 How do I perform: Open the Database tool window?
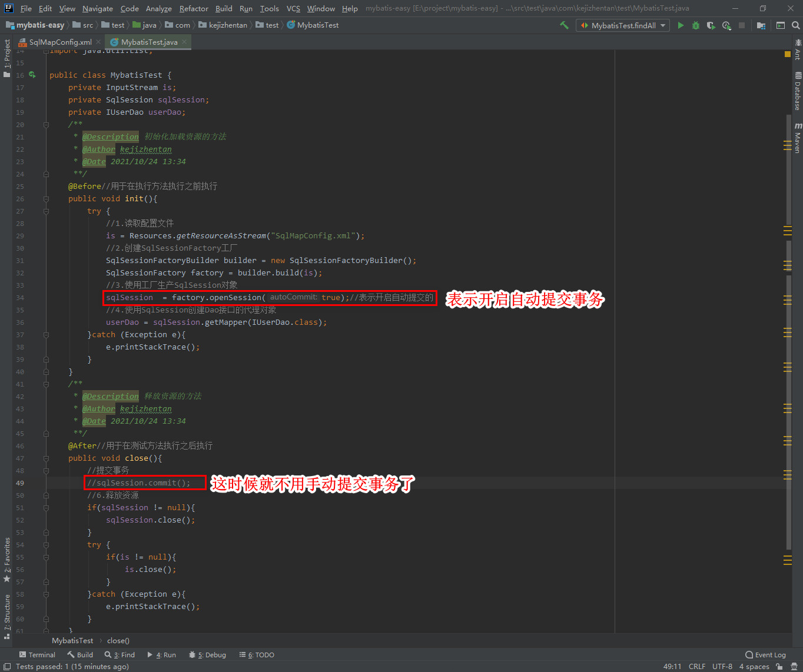[x=798, y=91]
